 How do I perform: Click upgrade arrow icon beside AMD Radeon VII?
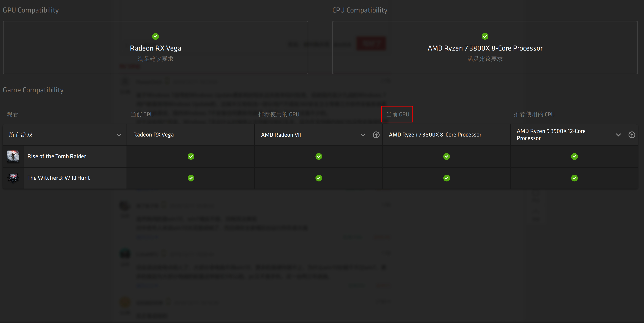[376, 135]
